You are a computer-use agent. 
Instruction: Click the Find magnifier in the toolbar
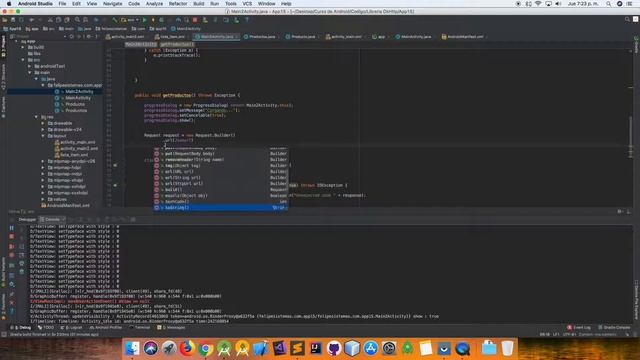click(x=77, y=20)
